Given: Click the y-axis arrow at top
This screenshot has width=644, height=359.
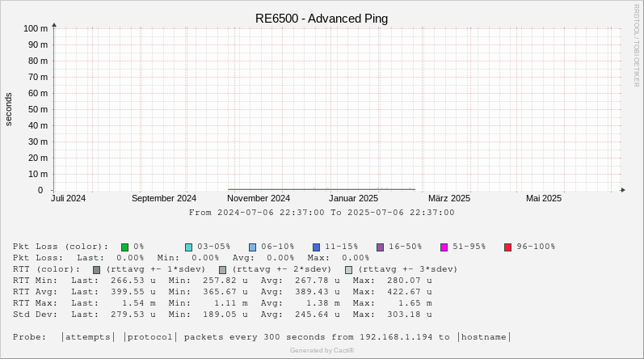Looking at the screenshot, I should click(54, 25).
